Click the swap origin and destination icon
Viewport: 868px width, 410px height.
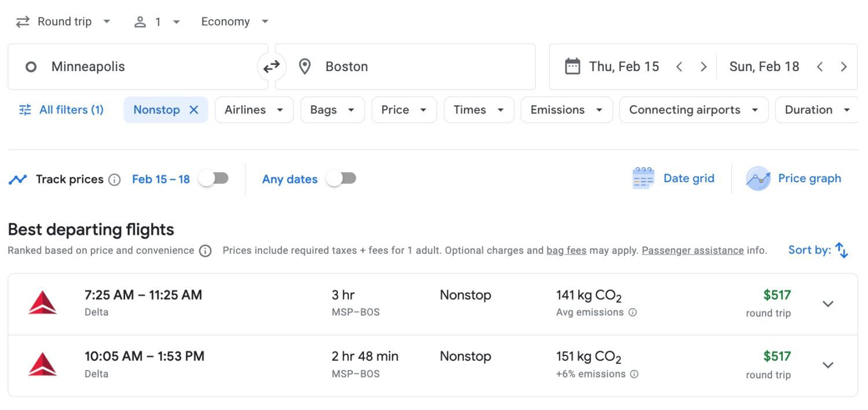coord(271,67)
